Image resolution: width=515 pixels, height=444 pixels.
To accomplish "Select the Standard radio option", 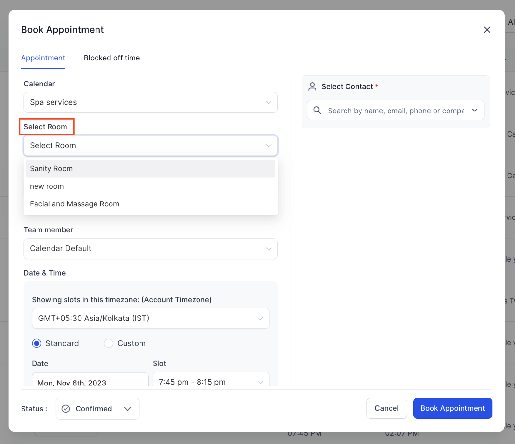I will pyautogui.click(x=37, y=343).
